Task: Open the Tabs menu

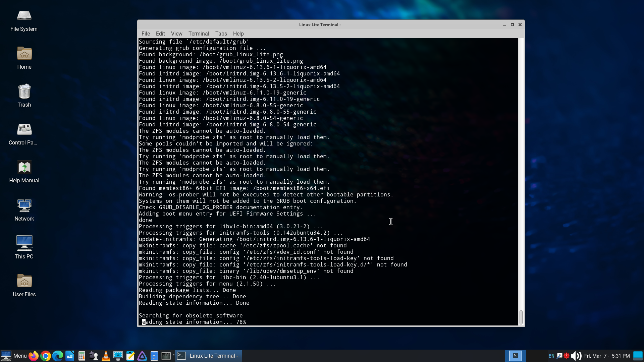Action: click(221, 34)
